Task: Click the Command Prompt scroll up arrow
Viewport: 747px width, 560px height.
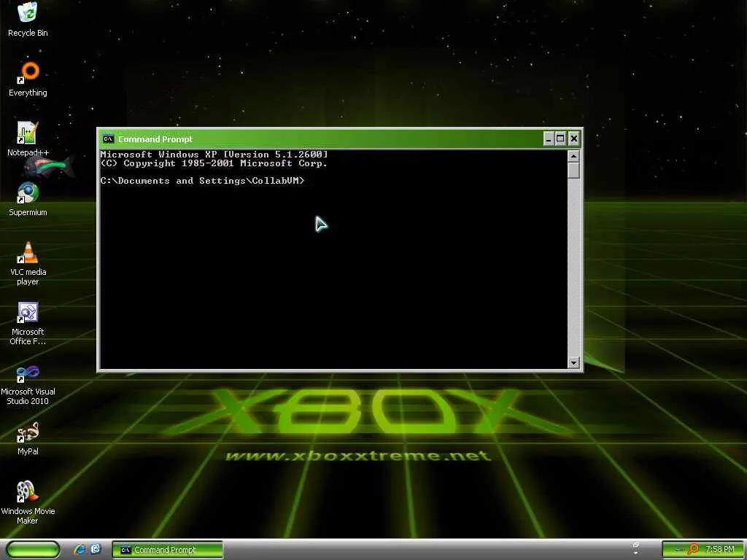Action: pyautogui.click(x=573, y=156)
